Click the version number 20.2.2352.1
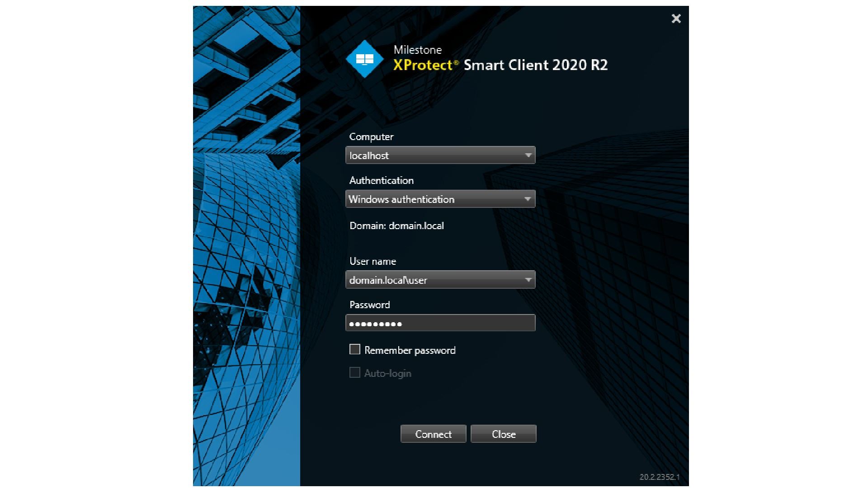868x488 pixels. pos(660,477)
